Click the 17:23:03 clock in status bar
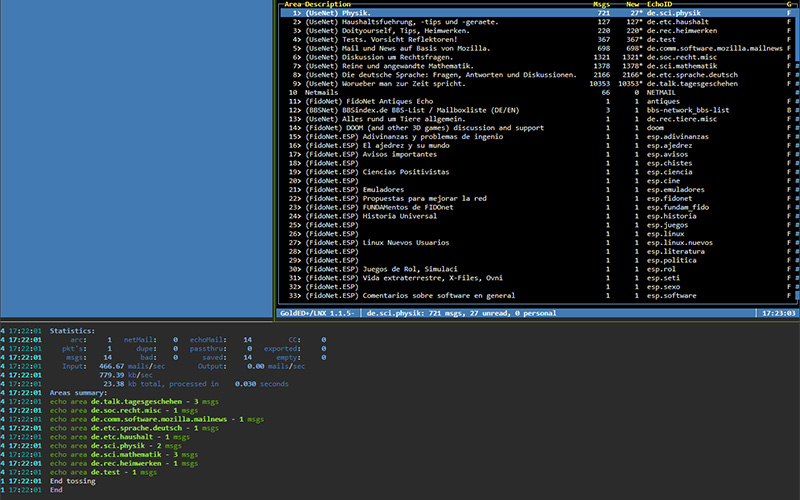 (x=779, y=313)
